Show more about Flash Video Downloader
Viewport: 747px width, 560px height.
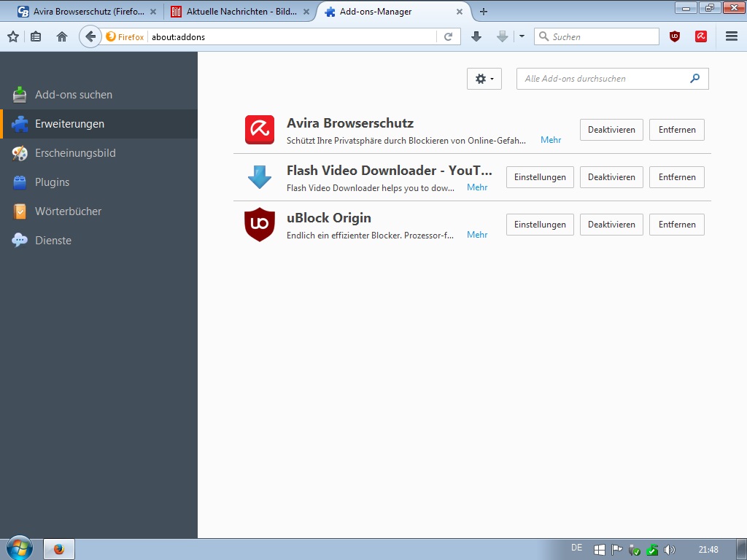pos(477,187)
